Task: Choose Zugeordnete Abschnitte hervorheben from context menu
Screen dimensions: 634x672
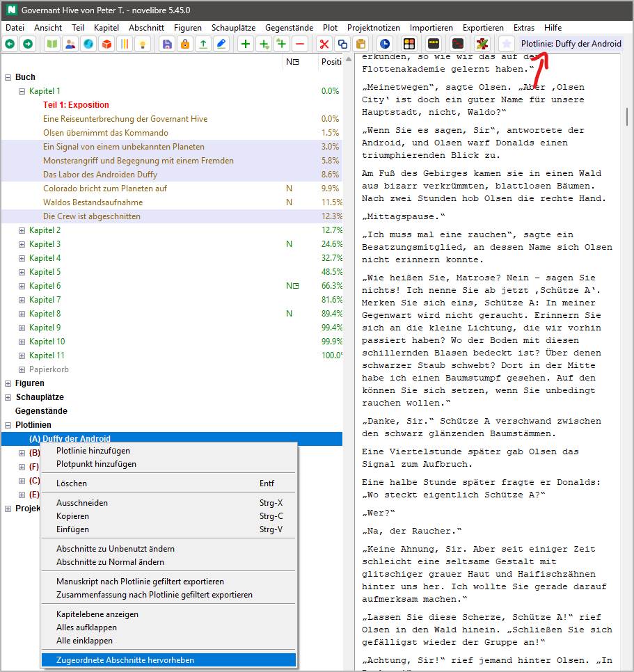Action: [x=125, y=660]
